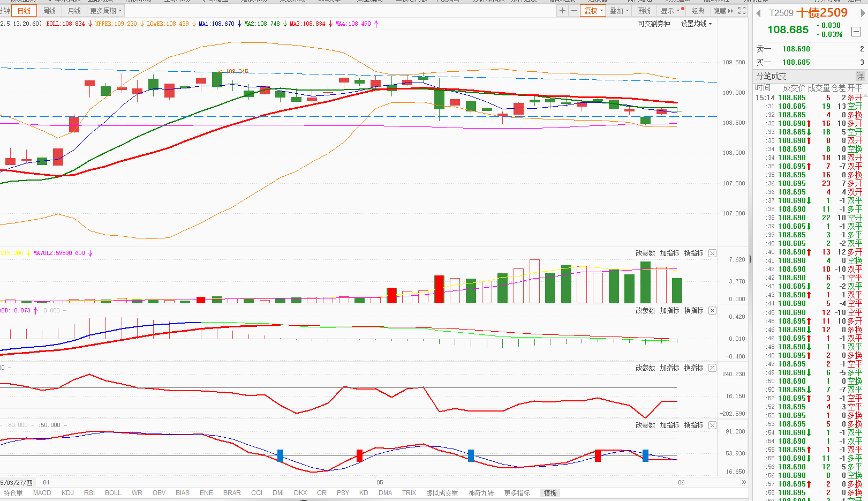Select the 神奇九转 indicator tab
The image size is (868, 501).
(481, 493)
